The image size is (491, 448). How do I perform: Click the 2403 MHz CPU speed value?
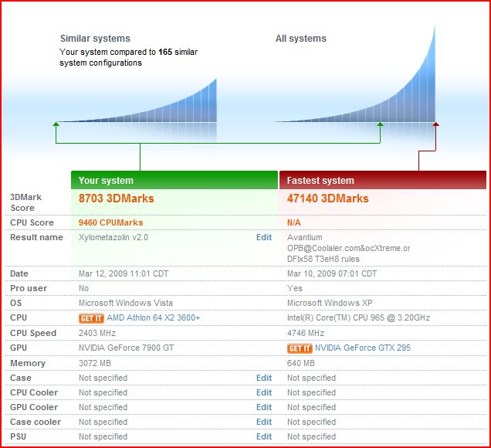[97, 333]
